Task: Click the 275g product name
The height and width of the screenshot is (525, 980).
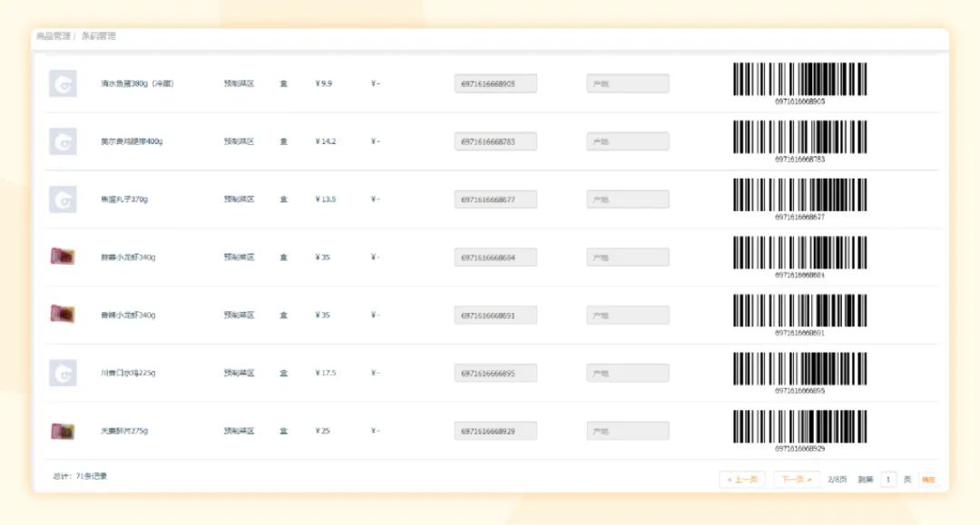Action: click(124, 432)
